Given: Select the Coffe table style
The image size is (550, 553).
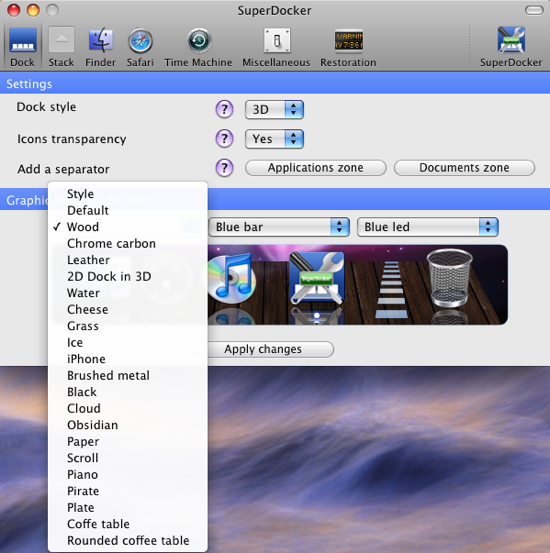Looking at the screenshot, I should click(128, 524).
